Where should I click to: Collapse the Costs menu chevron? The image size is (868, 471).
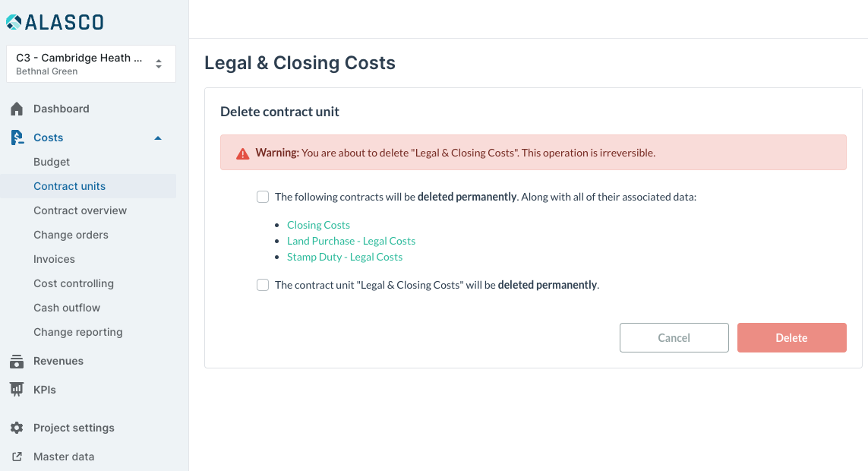[158, 138]
